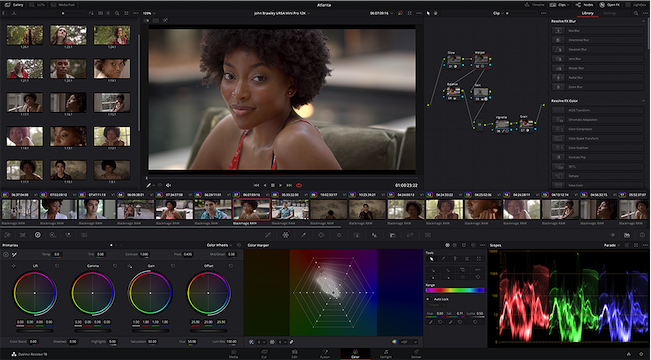Open the viewer zoom percentage dropdown
The height and width of the screenshot is (360, 651).
(x=149, y=13)
